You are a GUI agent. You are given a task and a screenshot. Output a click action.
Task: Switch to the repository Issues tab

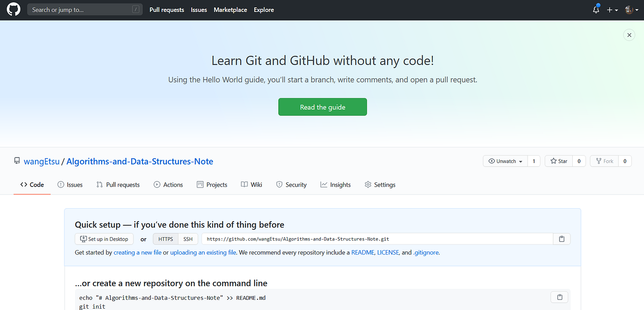tap(70, 185)
